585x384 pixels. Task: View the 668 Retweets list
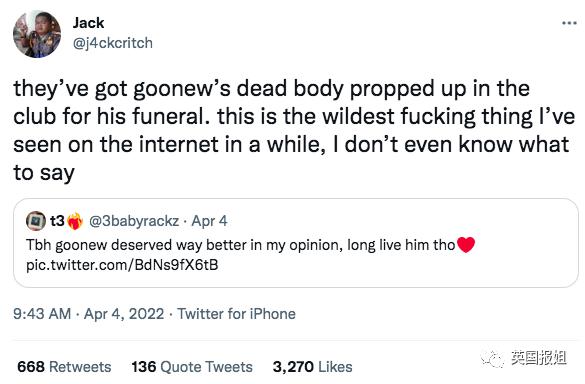[x=64, y=367]
